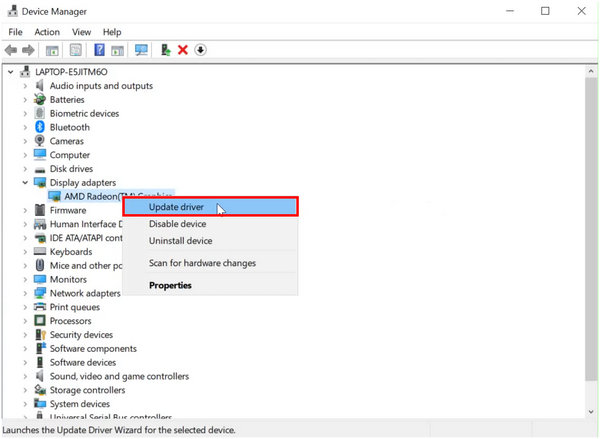Click Scan for hardware changes monitor icon
The width and height of the screenshot is (600, 439).
[141, 50]
